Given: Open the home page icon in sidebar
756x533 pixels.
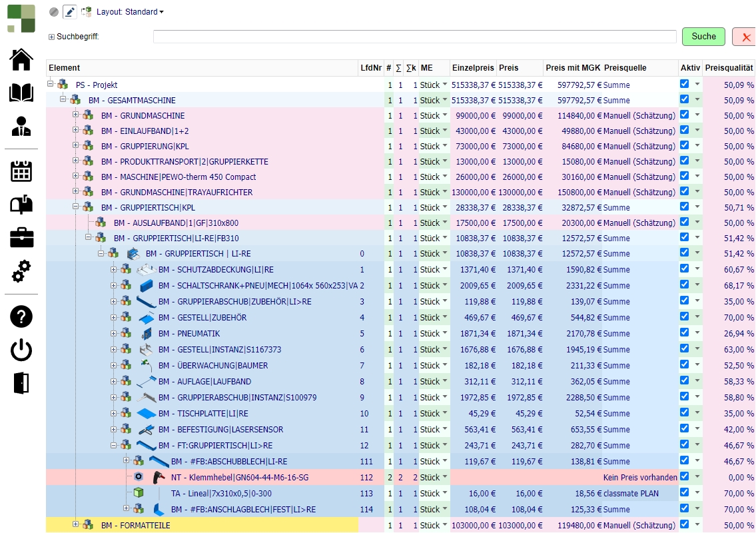Looking at the screenshot, I should 21,59.
